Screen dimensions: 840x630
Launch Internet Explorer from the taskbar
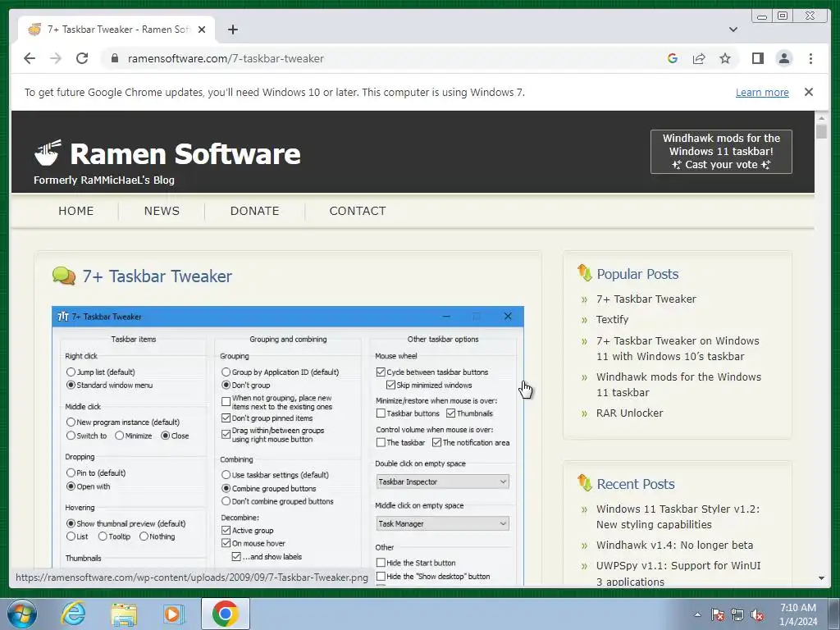(73, 614)
